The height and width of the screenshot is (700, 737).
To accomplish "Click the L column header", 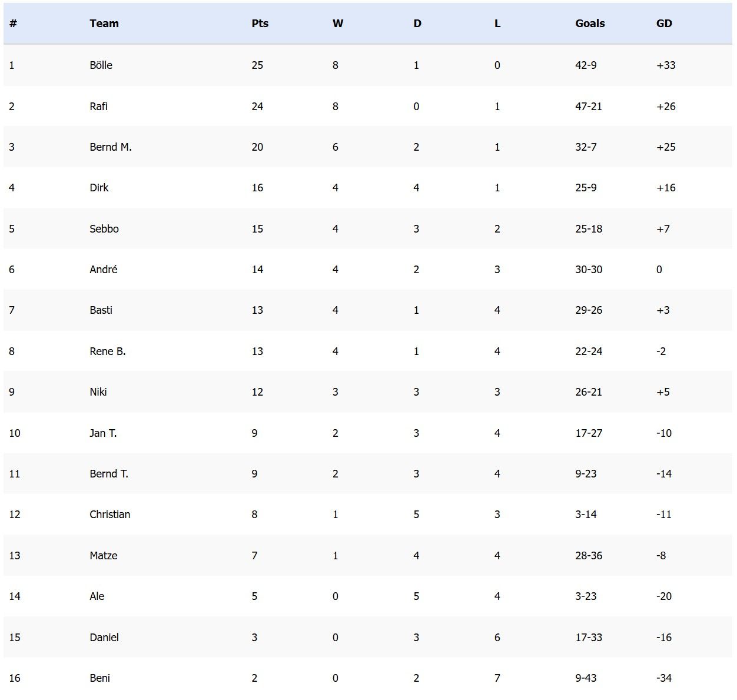I will (497, 24).
